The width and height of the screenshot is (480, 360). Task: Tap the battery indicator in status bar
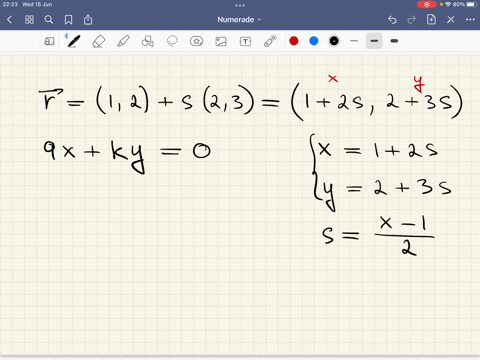click(472, 4)
